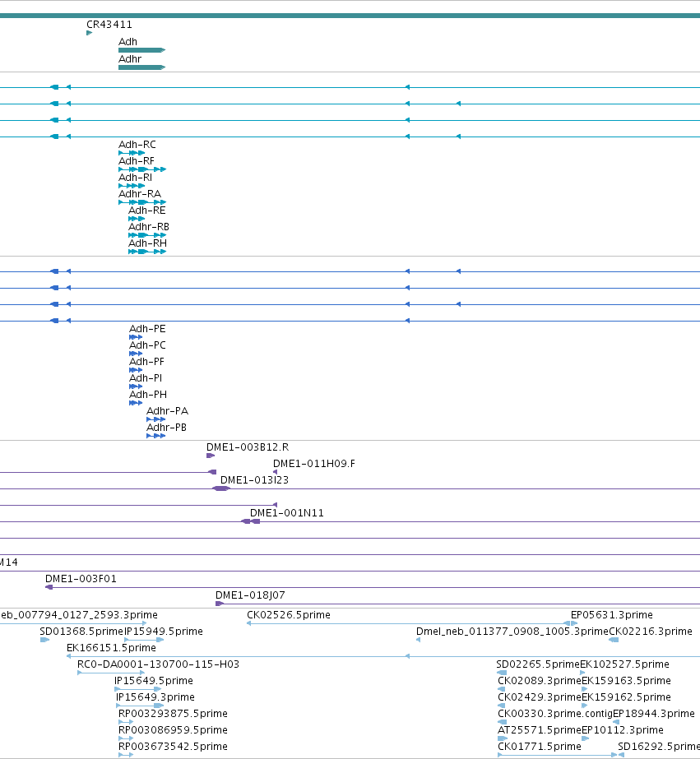Select the SD16292.5prime EST feature
This screenshot has height=759, width=700.
(621, 755)
